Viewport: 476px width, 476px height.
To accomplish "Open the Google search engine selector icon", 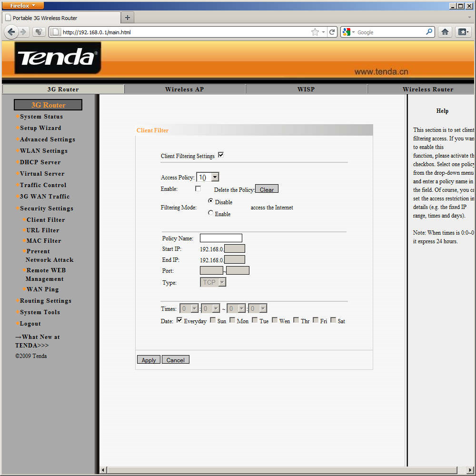I will [x=348, y=32].
